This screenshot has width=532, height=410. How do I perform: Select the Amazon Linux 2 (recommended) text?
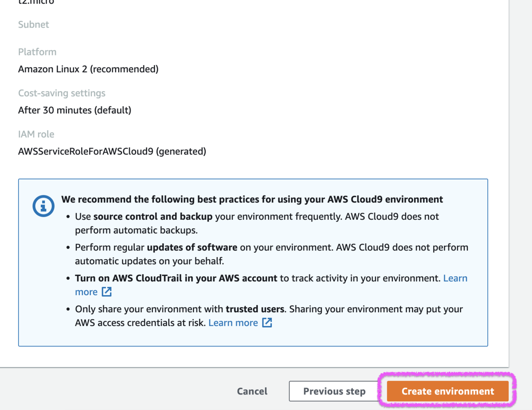coord(88,69)
